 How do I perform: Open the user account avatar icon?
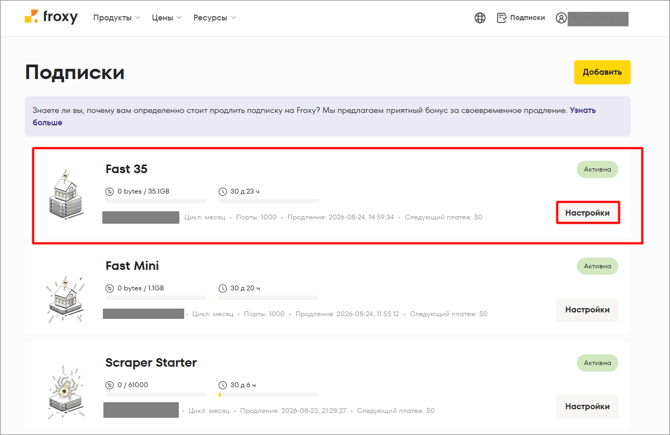point(561,18)
